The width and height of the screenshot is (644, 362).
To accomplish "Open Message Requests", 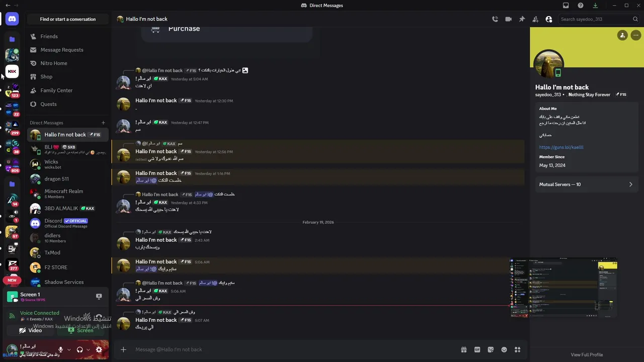I will pyautogui.click(x=67, y=50).
